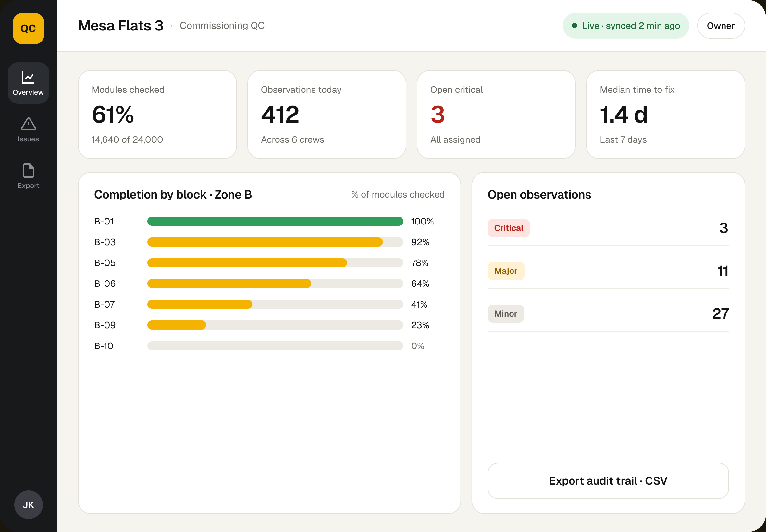The width and height of the screenshot is (766, 532).
Task: Click the B-09 progress bar
Action: 275,325
